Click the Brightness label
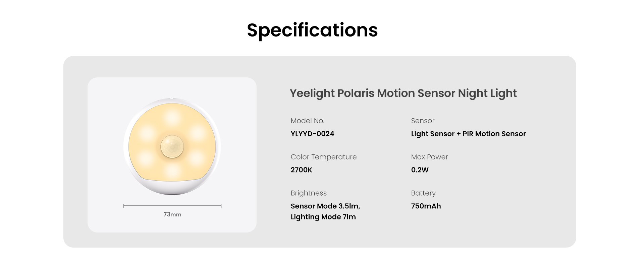644x268 pixels. tap(309, 193)
